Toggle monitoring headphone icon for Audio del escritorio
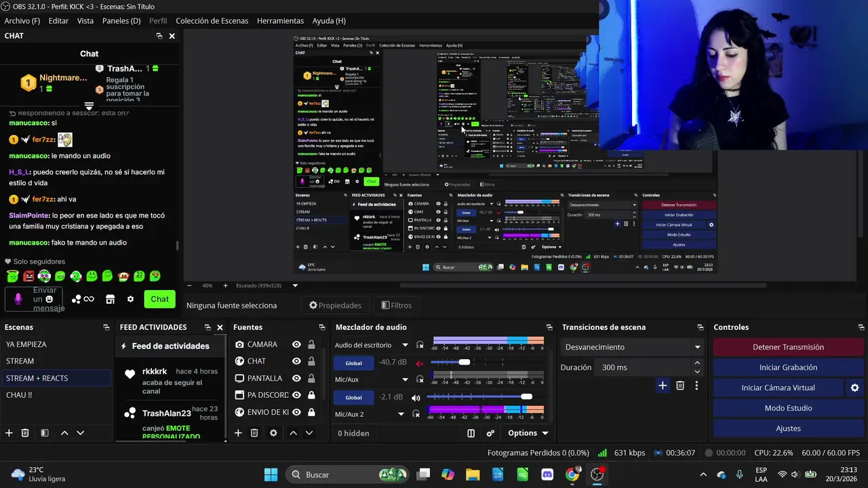The image size is (868, 488). tap(420, 345)
